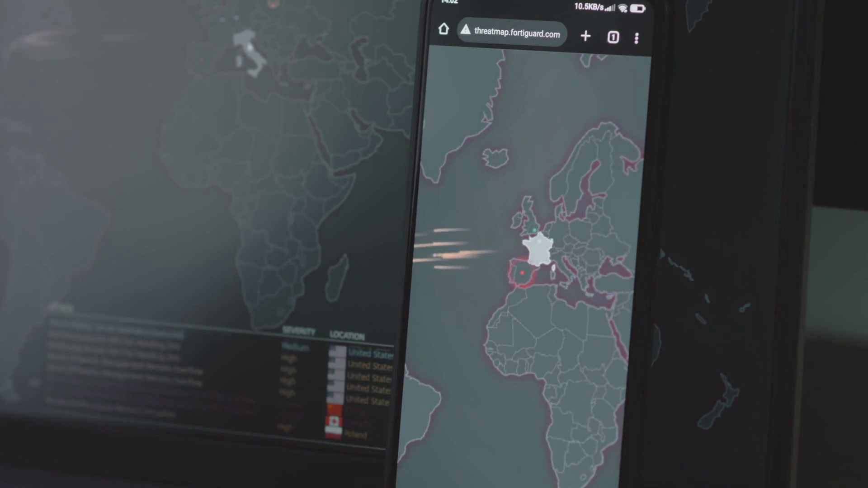Image resolution: width=868 pixels, height=488 pixels.
Task: Sort by the SEVERITY column header
Action: pos(299,331)
